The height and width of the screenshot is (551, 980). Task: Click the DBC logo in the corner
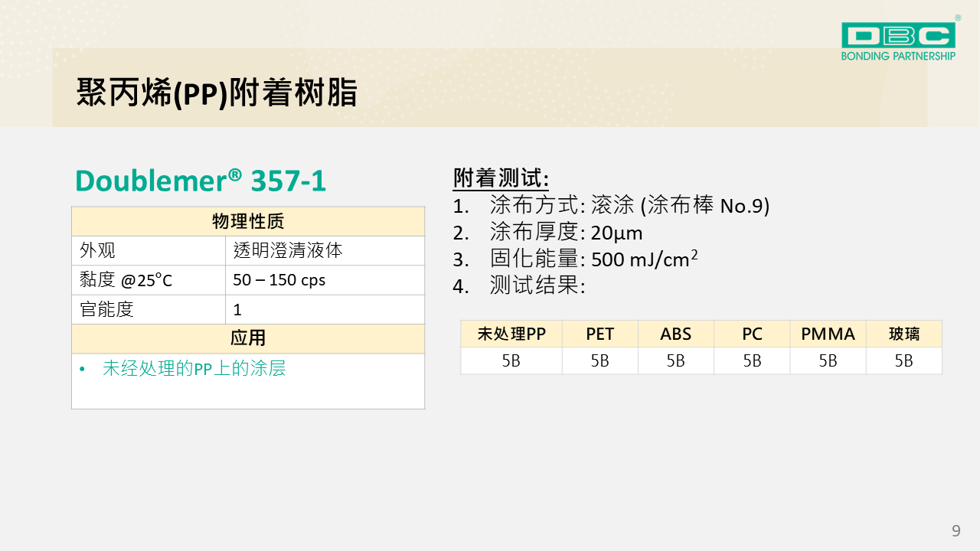(x=898, y=35)
